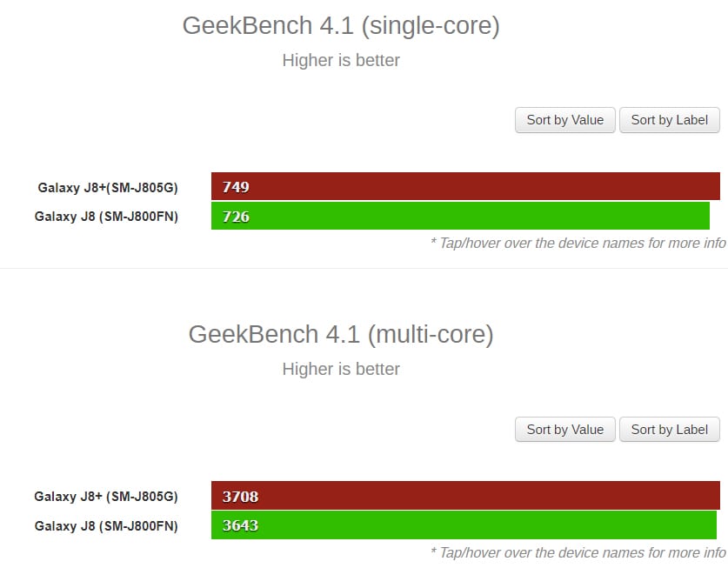The width and height of the screenshot is (728, 568).
Task: Click Sort by Value in single-core chart
Action: point(565,120)
